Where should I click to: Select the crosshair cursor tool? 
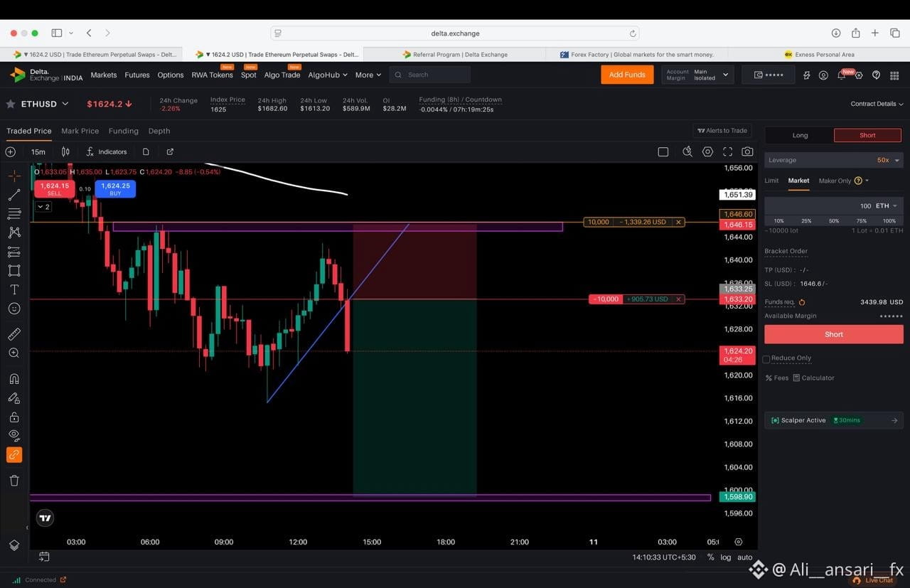pyautogui.click(x=14, y=176)
